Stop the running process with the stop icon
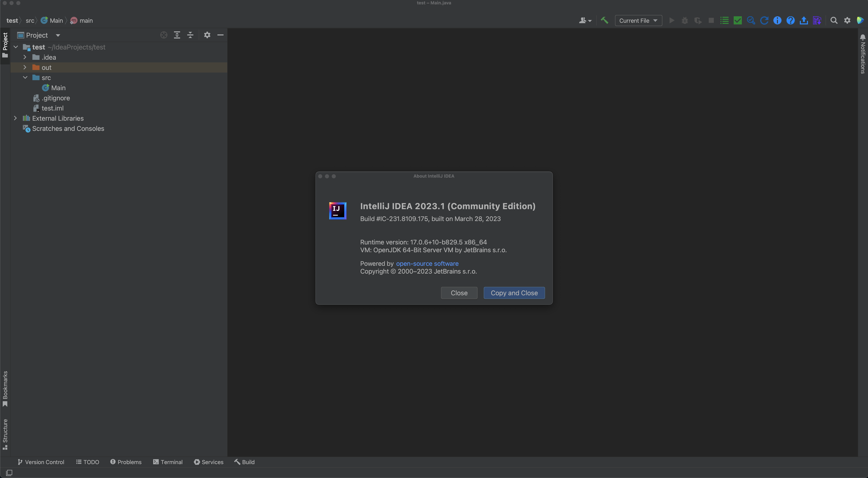This screenshot has width=868, height=478. click(711, 20)
